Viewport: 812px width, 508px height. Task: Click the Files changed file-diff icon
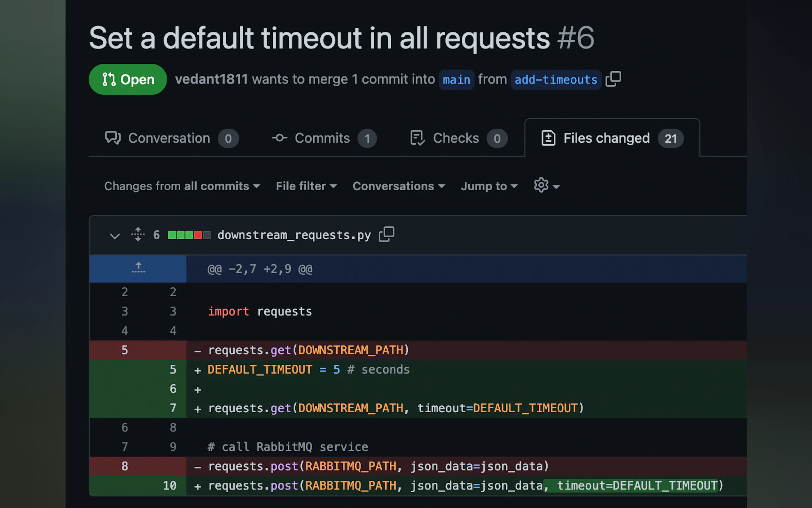click(548, 138)
